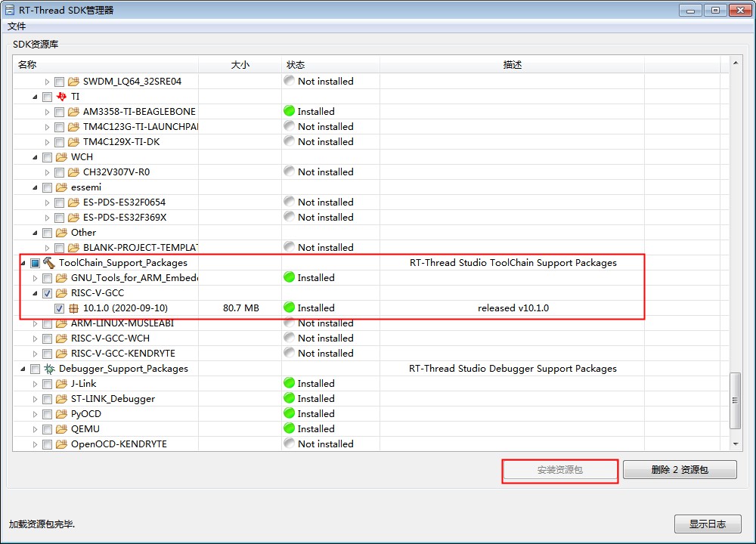The width and height of the screenshot is (756, 544).
Task: Uncheck the 10.1.0 (2020-09-10) checkbox
Action: [x=59, y=308]
